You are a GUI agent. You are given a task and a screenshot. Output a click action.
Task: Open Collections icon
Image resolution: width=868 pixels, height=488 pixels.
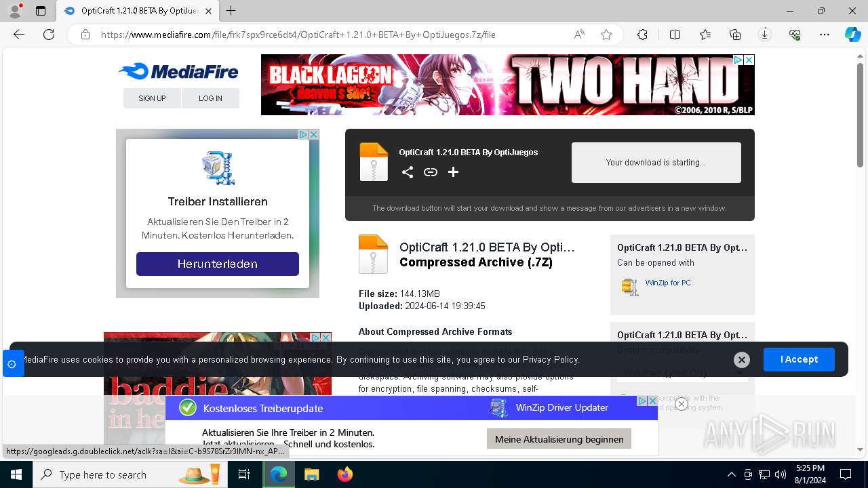pyautogui.click(x=735, y=35)
